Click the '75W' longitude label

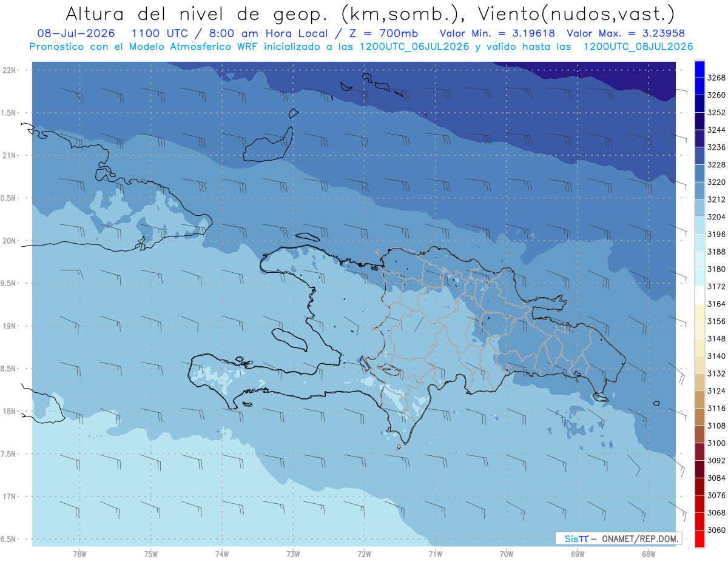coord(151,554)
